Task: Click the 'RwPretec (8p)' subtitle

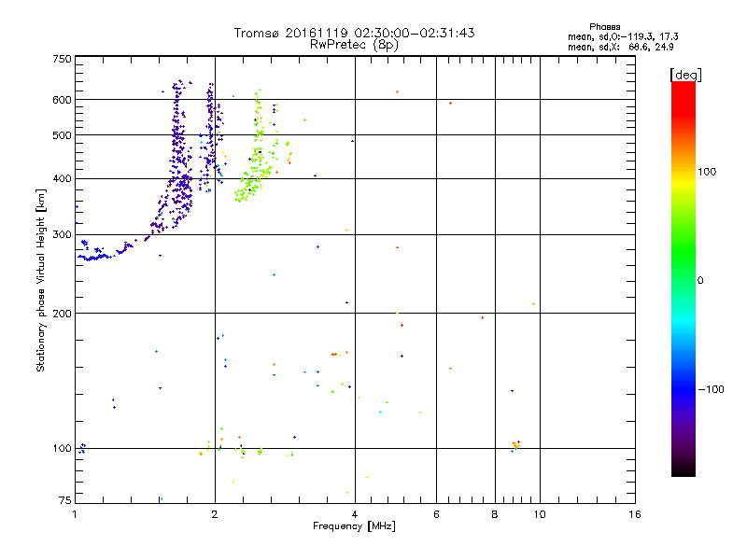Action: coord(354,45)
